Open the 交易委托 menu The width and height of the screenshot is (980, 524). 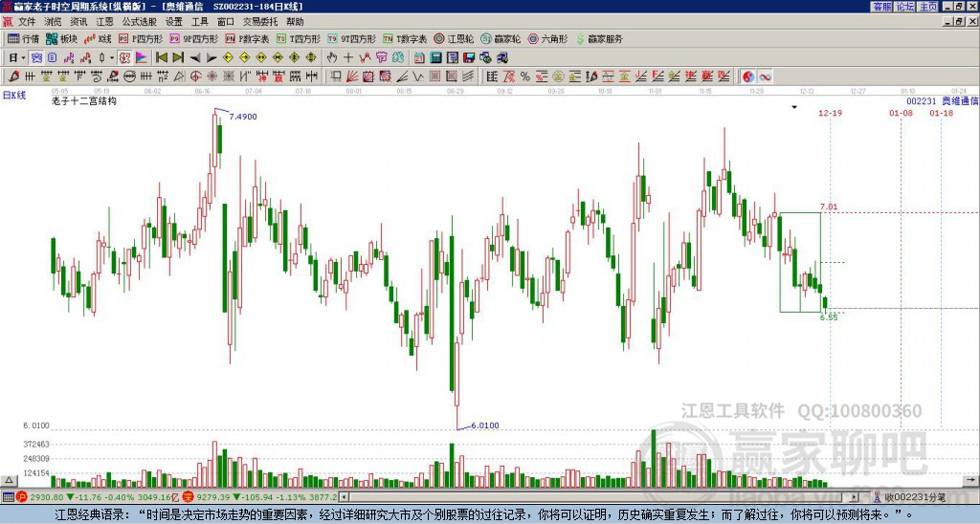(260, 22)
